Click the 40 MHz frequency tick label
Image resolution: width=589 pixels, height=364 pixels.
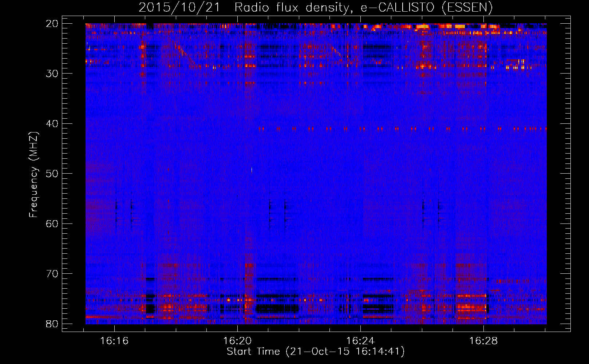pos(52,124)
